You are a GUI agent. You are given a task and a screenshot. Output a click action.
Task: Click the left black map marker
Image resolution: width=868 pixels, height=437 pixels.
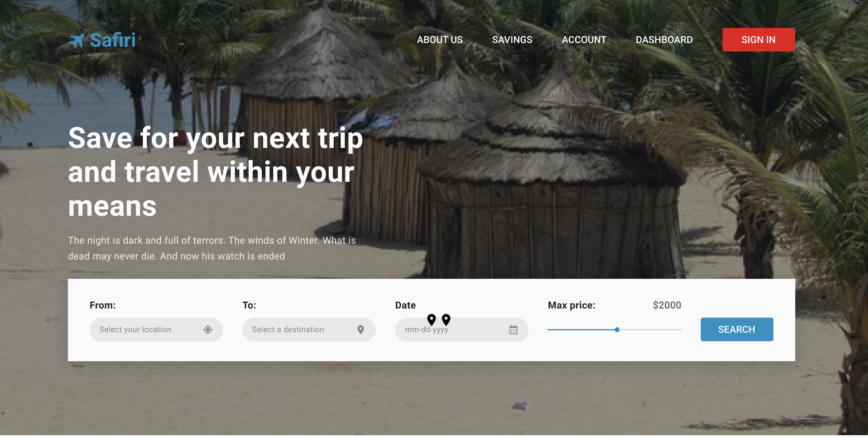click(x=431, y=319)
